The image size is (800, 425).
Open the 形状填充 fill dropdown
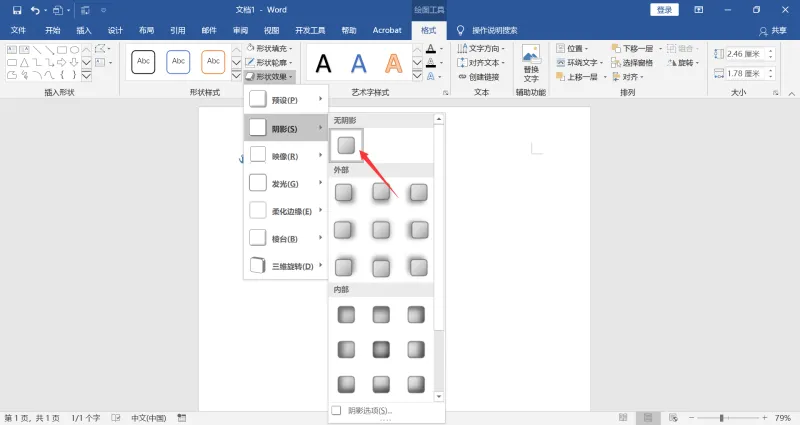[x=269, y=48]
